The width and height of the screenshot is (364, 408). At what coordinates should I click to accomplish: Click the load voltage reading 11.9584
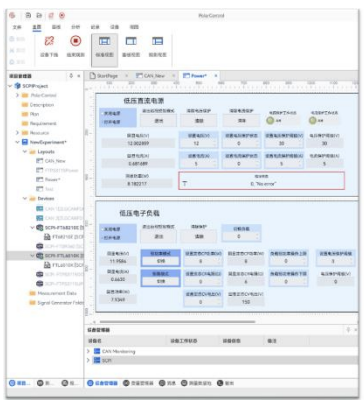[x=117, y=261]
